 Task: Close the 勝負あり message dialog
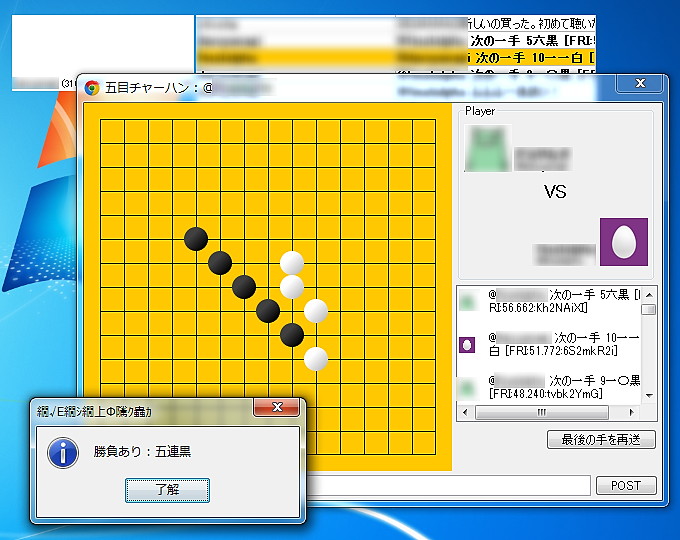[277, 407]
